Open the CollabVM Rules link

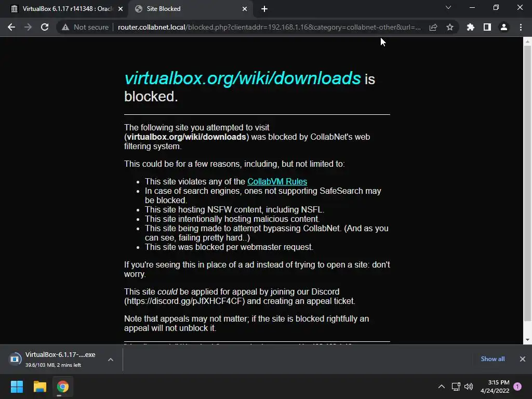point(277,181)
